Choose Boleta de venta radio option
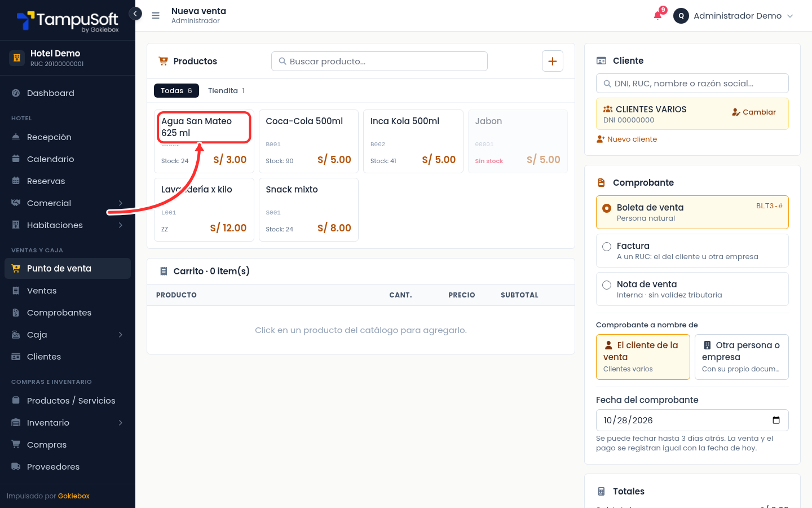 tap(607, 208)
